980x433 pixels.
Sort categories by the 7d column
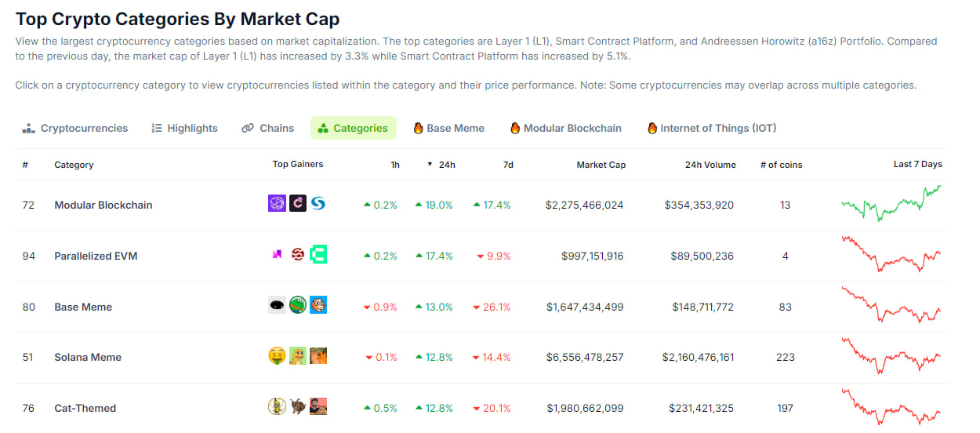point(508,165)
